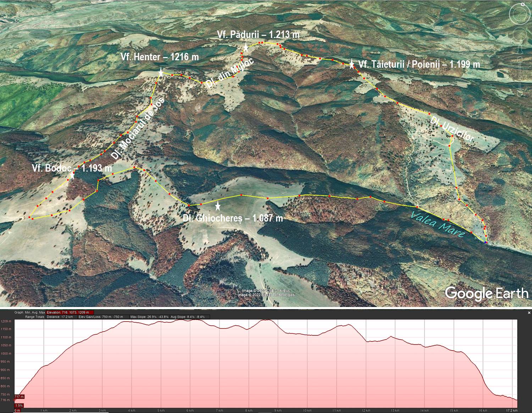Click the star marker at Vf. Bodoc
532x413 pixels.
pos(72,175)
